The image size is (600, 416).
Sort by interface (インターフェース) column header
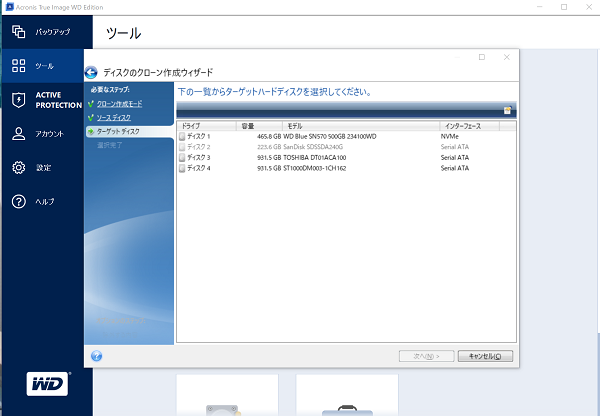coord(475,126)
